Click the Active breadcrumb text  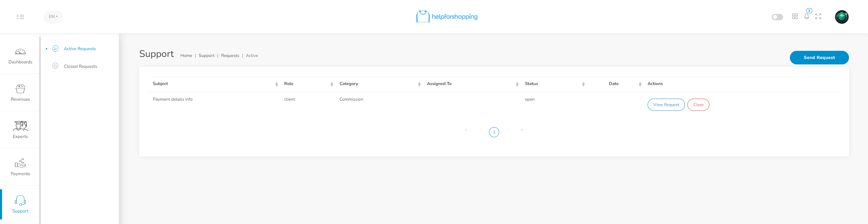(252, 56)
